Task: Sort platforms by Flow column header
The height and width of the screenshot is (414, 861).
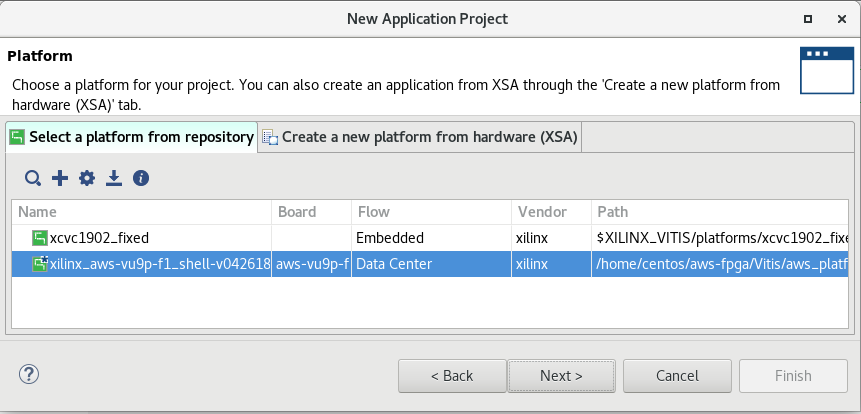Action: pos(432,212)
